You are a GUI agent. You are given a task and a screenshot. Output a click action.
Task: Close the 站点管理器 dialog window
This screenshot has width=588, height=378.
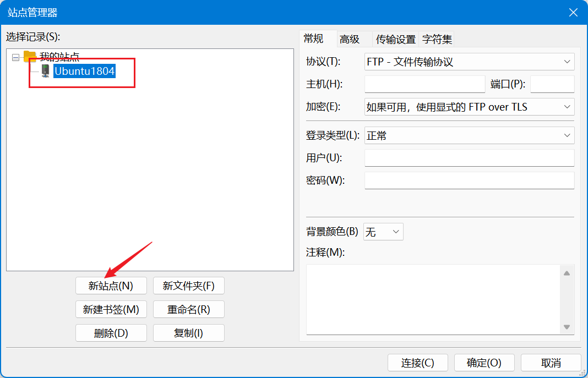coord(573,12)
